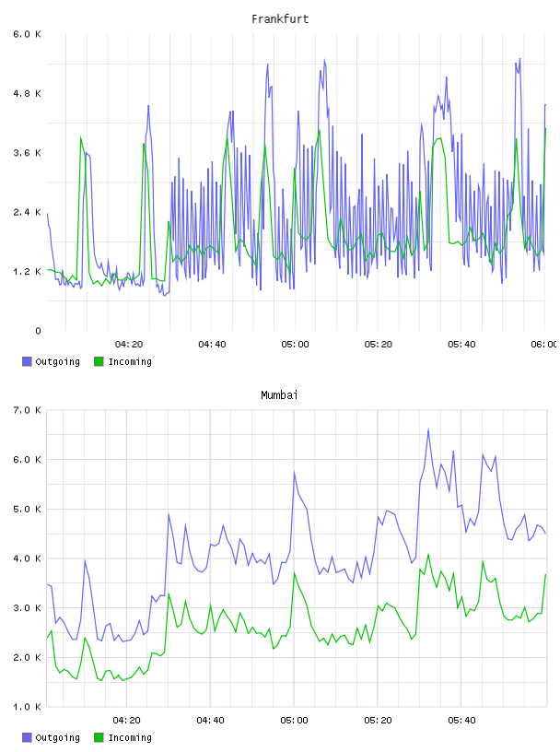Viewport: 560px width, 752px height.
Task: Click the 05:00 time label on Frankfurt chart
Action: (296, 345)
